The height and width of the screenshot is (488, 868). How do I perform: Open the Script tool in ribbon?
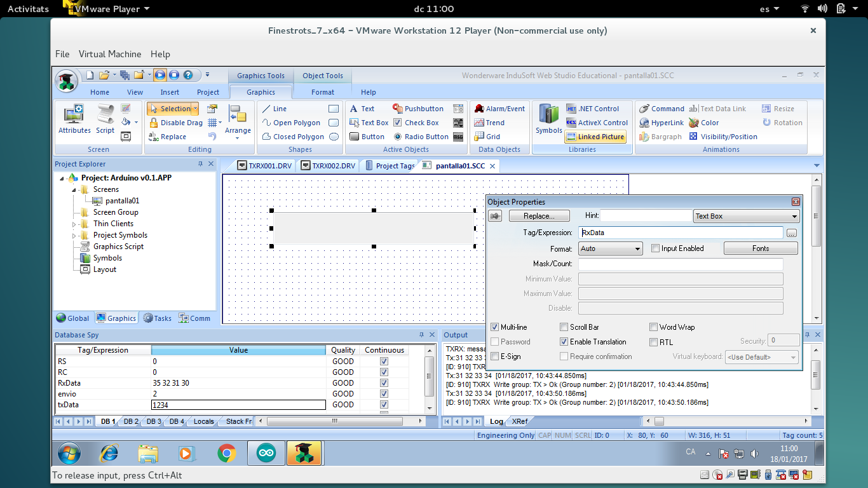[x=105, y=119]
